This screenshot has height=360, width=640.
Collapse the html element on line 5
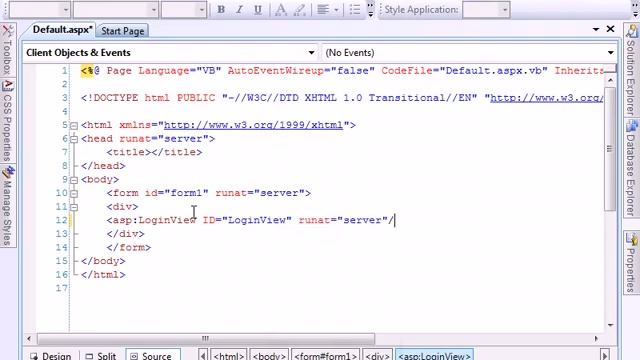(74, 126)
